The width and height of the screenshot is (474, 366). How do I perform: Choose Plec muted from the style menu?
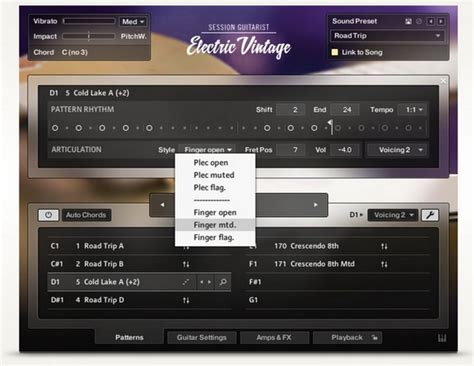coord(214,175)
